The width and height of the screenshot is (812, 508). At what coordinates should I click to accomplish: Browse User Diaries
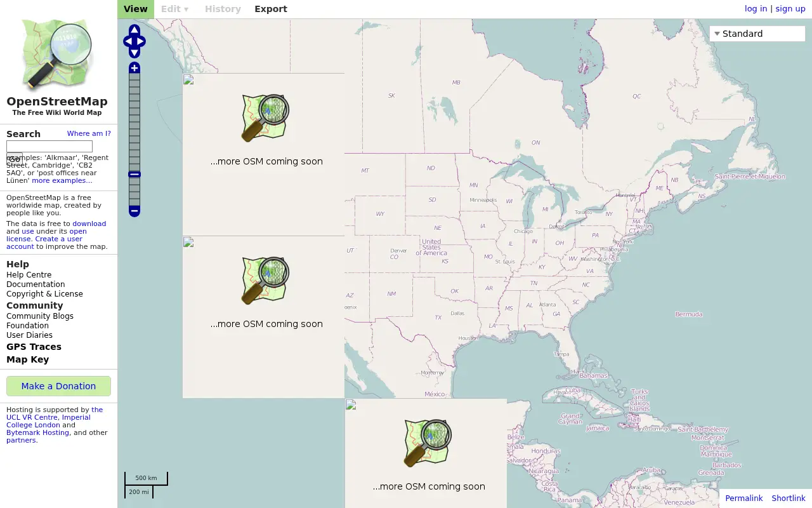click(x=29, y=335)
